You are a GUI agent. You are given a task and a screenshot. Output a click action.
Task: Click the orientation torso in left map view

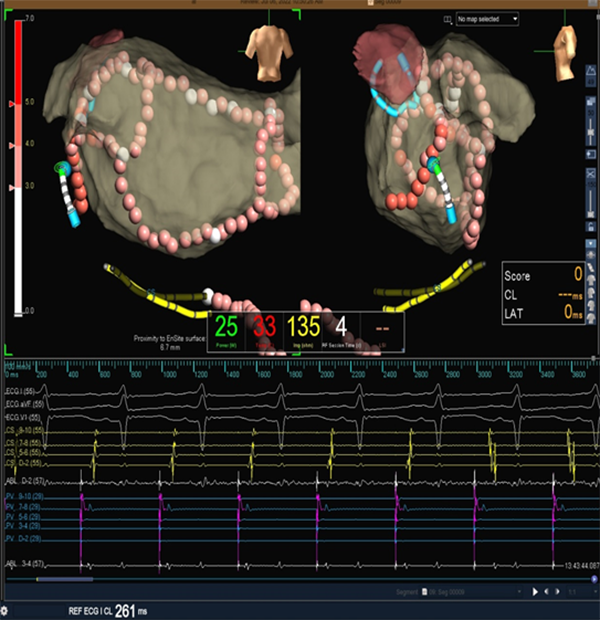pyautogui.click(x=269, y=51)
